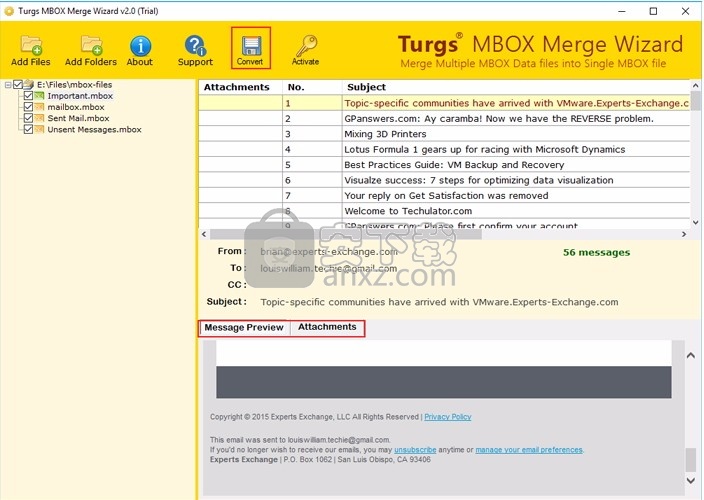Click the preview pane vertical scrollbar thumb
The image size is (704, 500).
691,459
